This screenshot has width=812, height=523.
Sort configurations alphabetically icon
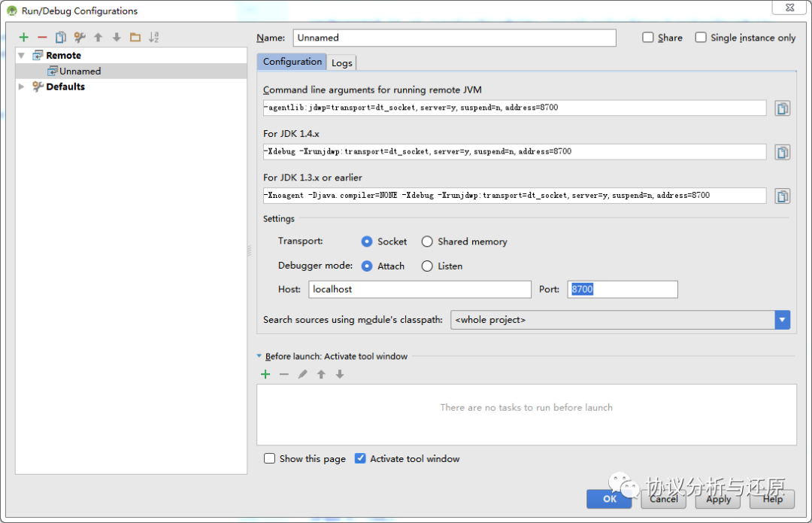[x=154, y=38]
